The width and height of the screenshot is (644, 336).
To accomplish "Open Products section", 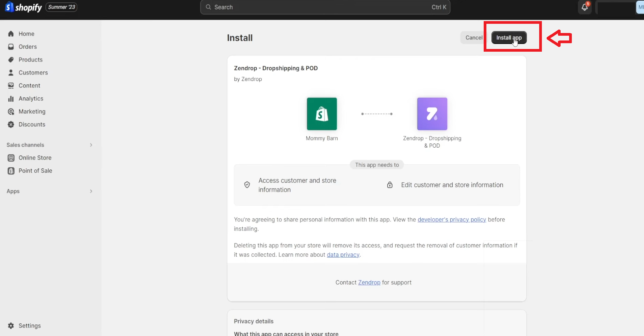I will pos(31,60).
